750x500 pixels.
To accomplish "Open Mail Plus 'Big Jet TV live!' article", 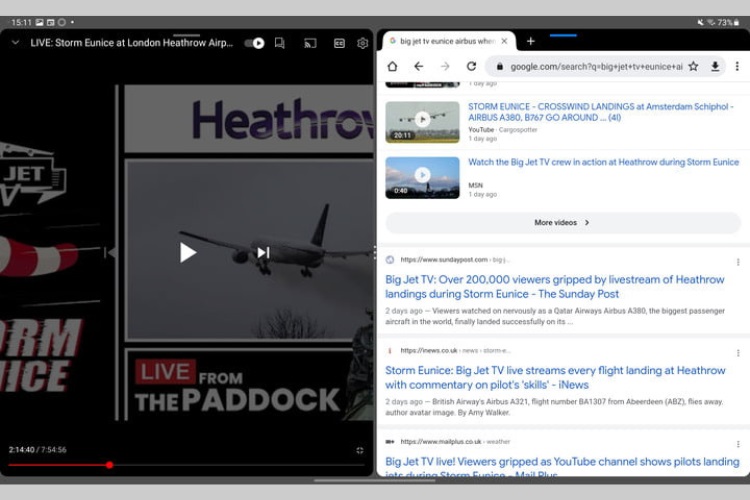I will coord(562,467).
